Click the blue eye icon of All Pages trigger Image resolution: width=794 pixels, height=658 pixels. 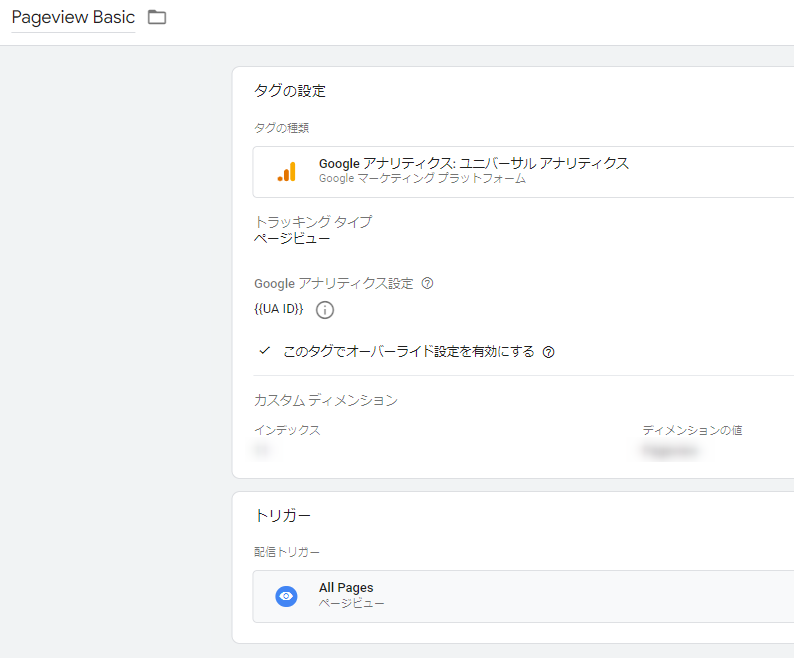286,596
